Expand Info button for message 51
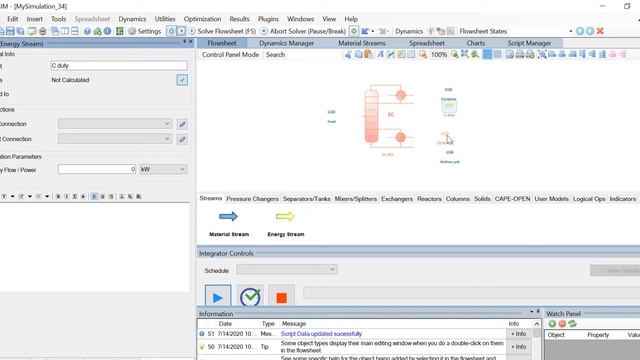Screen dimensions: 640x360 (x=519, y=334)
